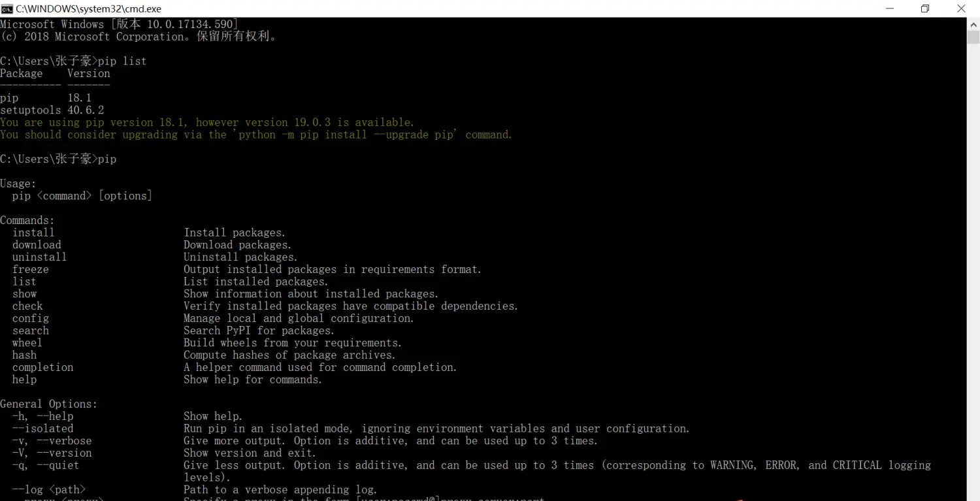Click the 'freeze' command name
Image resolution: width=980 pixels, height=501 pixels.
point(30,269)
